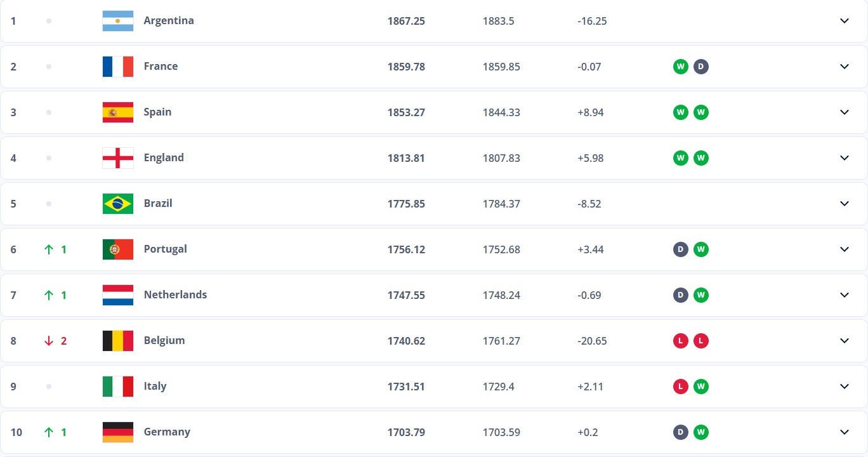The width and height of the screenshot is (868, 457).
Task: Expand the Brazil row chevron
Action: pos(845,204)
